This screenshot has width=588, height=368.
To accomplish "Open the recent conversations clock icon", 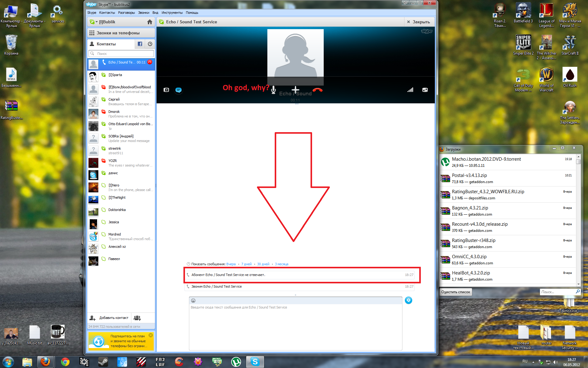I will coord(150,44).
